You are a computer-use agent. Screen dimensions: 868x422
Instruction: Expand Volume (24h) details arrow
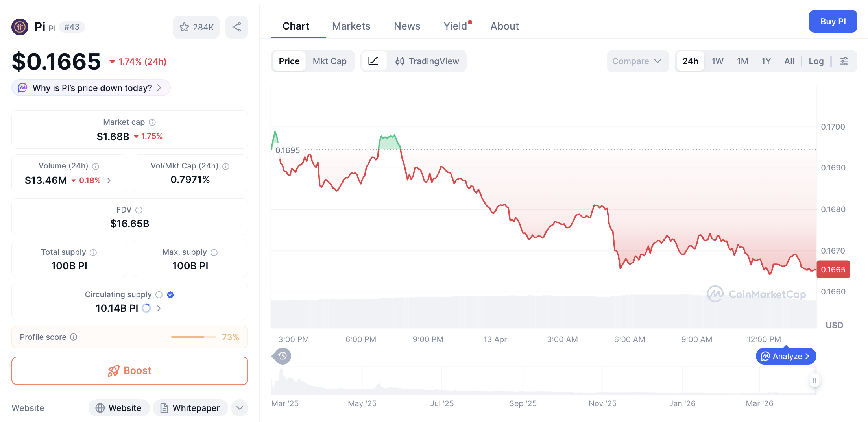pyautogui.click(x=109, y=180)
